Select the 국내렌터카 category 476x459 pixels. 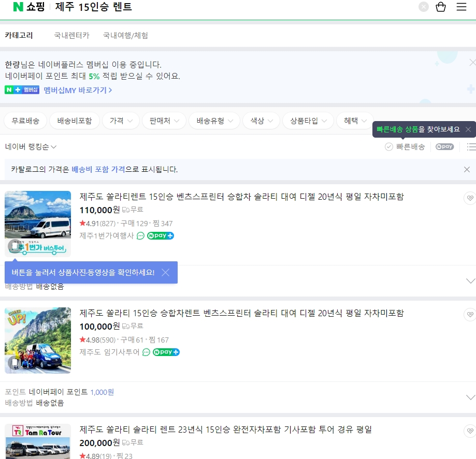tap(71, 35)
